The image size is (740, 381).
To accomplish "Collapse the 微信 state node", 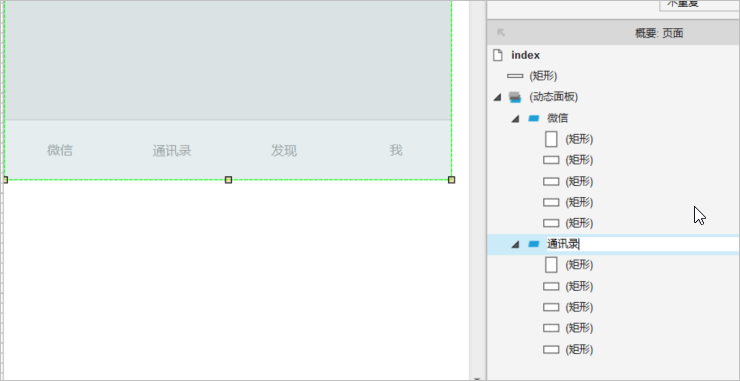I will [515, 119].
